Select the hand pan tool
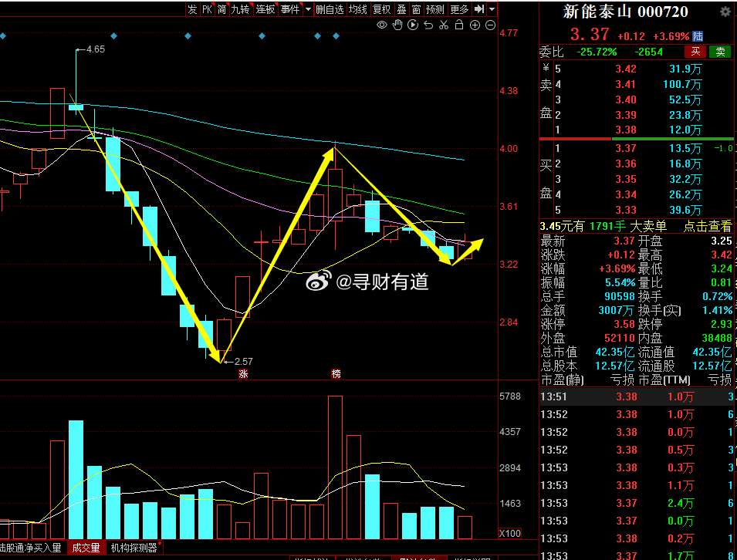The image size is (737, 560). [397, 25]
